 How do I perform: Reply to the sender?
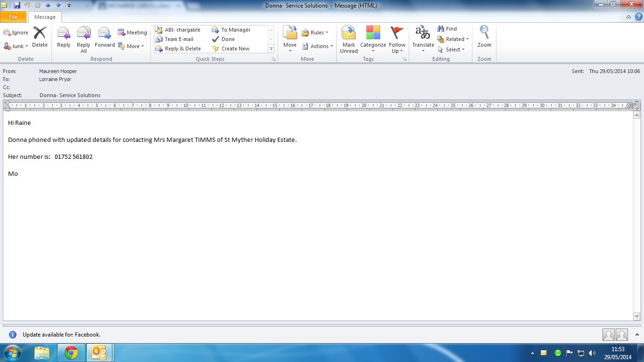tap(64, 38)
